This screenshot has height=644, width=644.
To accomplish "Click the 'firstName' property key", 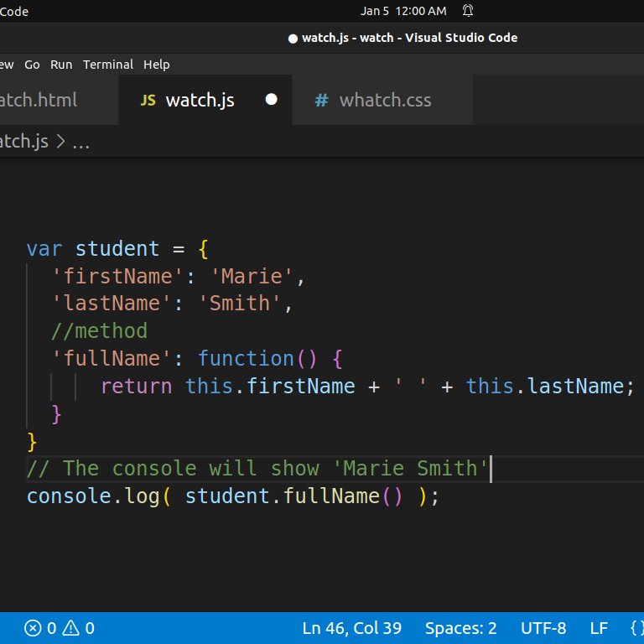I will click(x=117, y=276).
